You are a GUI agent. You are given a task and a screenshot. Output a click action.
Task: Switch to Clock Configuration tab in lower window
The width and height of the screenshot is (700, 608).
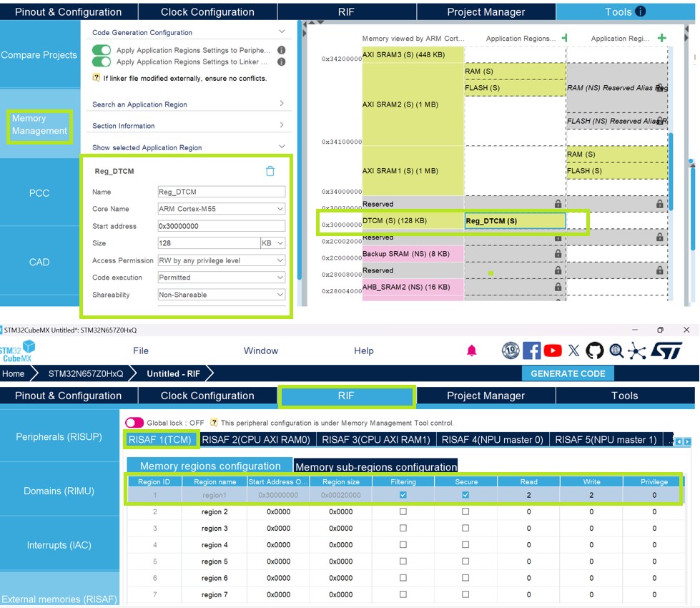click(x=207, y=396)
